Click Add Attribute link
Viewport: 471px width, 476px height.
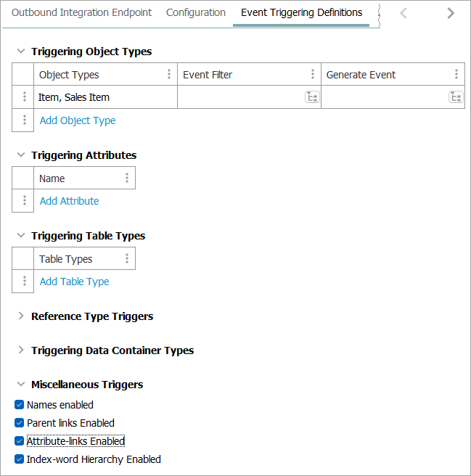[x=69, y=201]
